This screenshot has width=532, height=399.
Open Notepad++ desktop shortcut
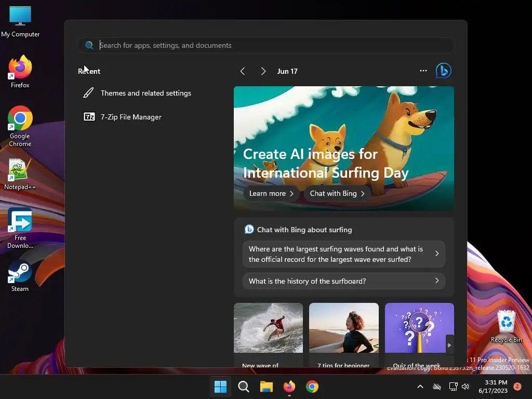coord(20,175)
